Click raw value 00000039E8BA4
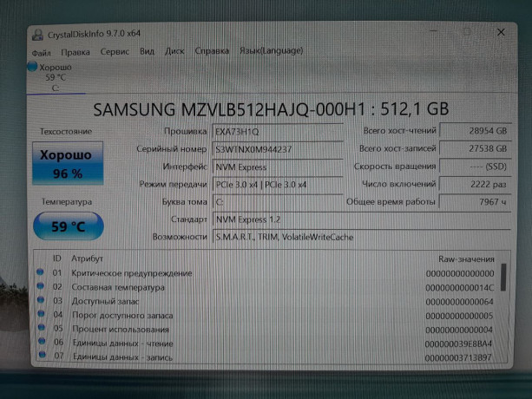 pyautogui.click(x=458, y=343)
